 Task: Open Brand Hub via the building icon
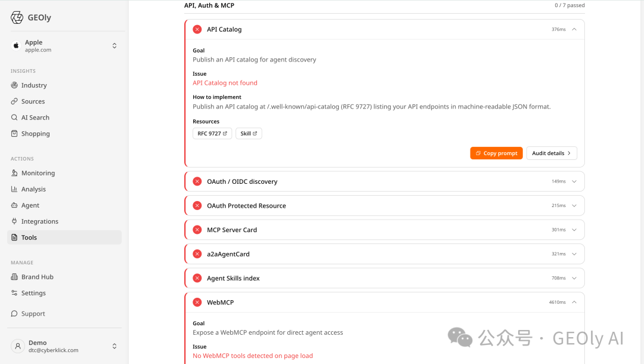pos(14,276)
